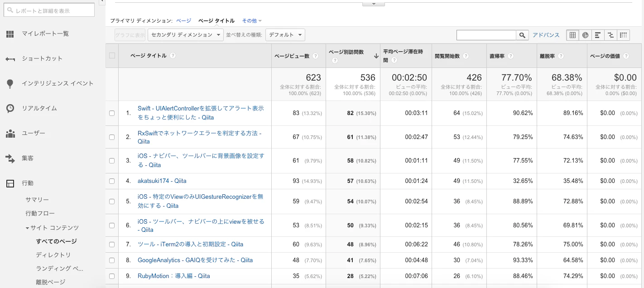Click the インテリジェンス イベント lightbulb icon
The height and width of the screenshot is (288, 644).
tap(10, 84)
